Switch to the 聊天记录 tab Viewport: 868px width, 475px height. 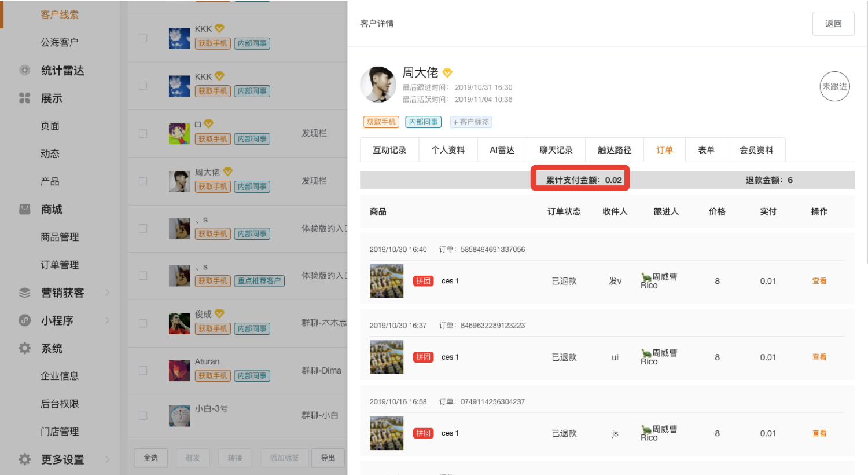point(556,150)
